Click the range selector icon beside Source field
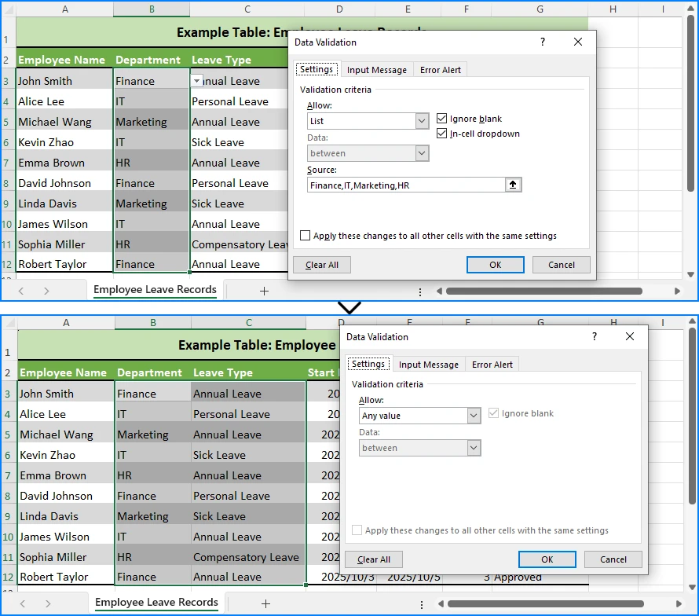Screen dimensions: 699x616 tap(514, 185)
